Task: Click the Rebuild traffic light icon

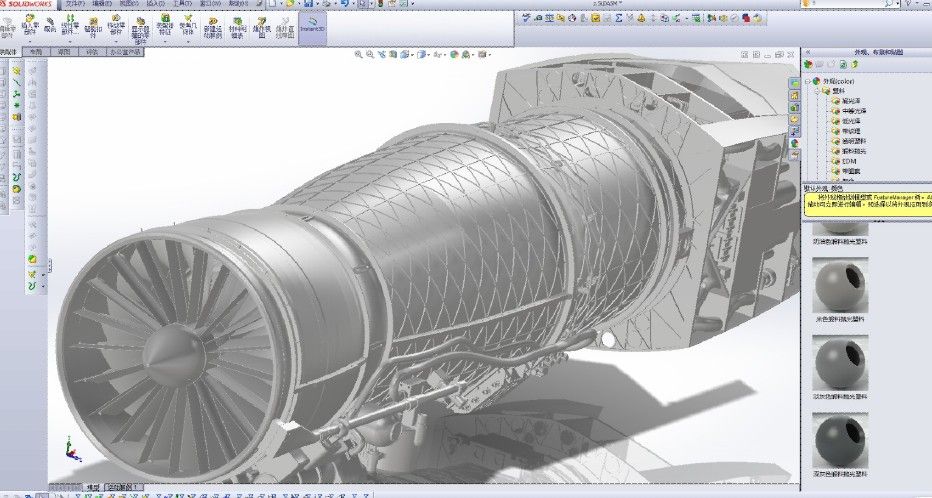Action: click(x=380, y=4)
